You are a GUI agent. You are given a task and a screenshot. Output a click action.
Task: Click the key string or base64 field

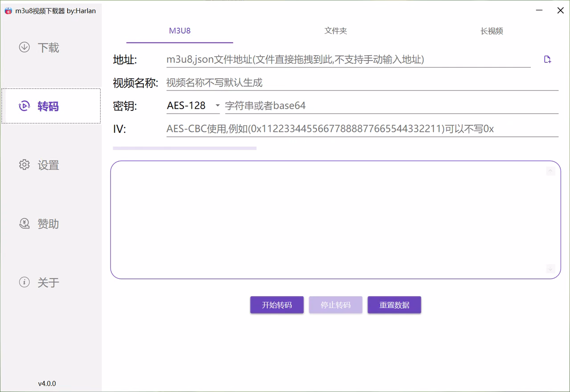click(x=392, y=106)
